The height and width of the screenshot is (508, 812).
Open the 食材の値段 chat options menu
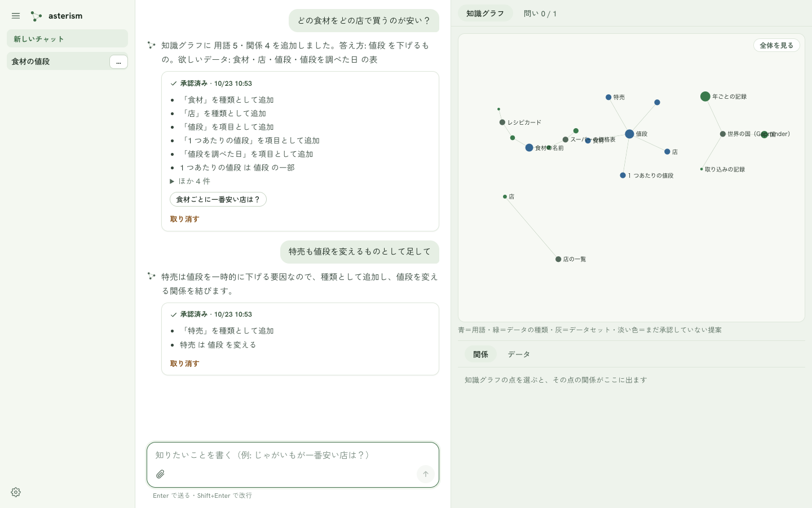click(x=118, y=62)
